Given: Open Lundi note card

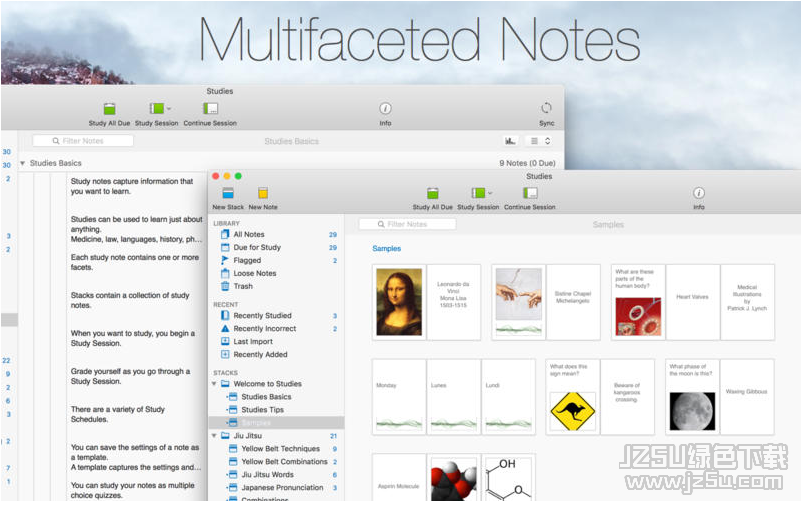Looking at the screenshot, I should [508, 397].
